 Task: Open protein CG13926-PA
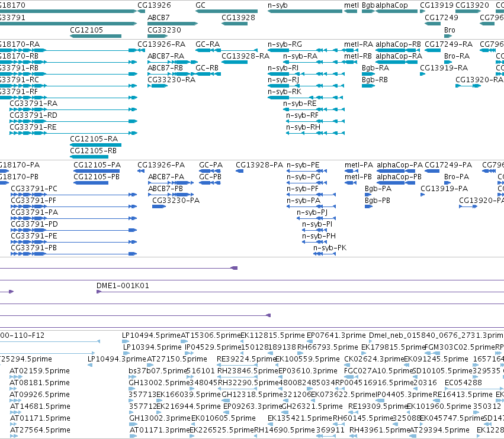point(161,165)
